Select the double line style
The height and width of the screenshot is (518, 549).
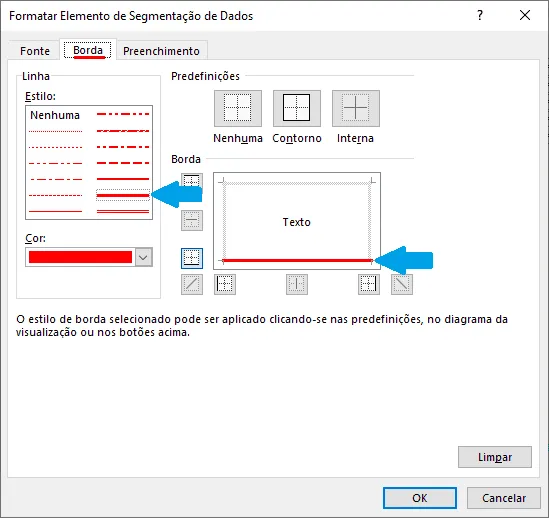[x=123, y=212]
